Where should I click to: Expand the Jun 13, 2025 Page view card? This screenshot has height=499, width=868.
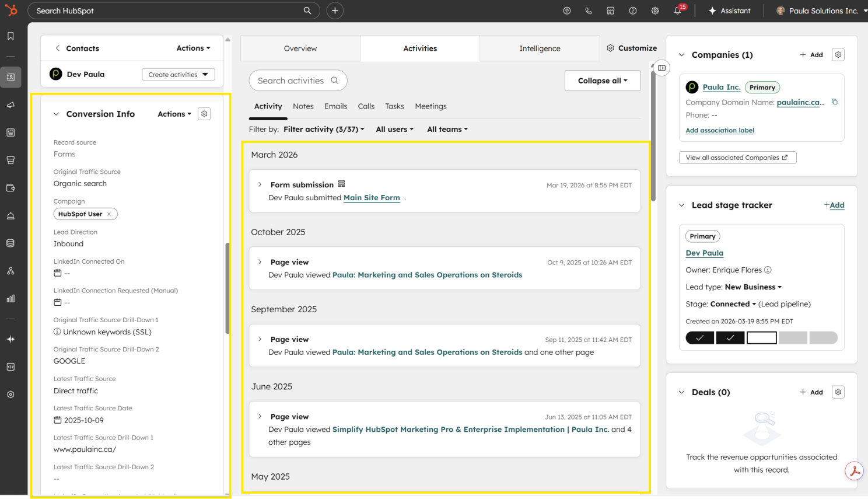[x=260, y=416]
